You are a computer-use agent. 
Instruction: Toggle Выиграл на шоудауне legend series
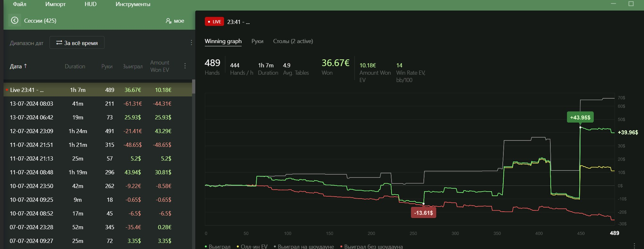tap(304, 246)
